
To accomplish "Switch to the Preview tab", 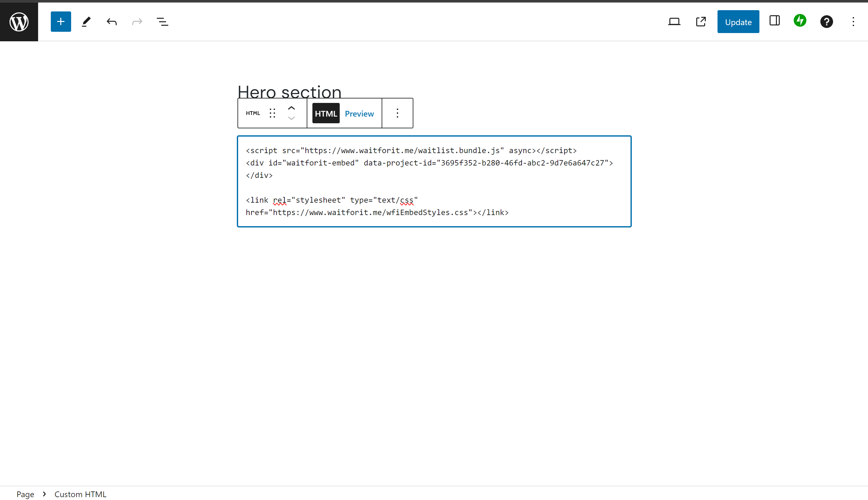I will click(x=359, y=113).
